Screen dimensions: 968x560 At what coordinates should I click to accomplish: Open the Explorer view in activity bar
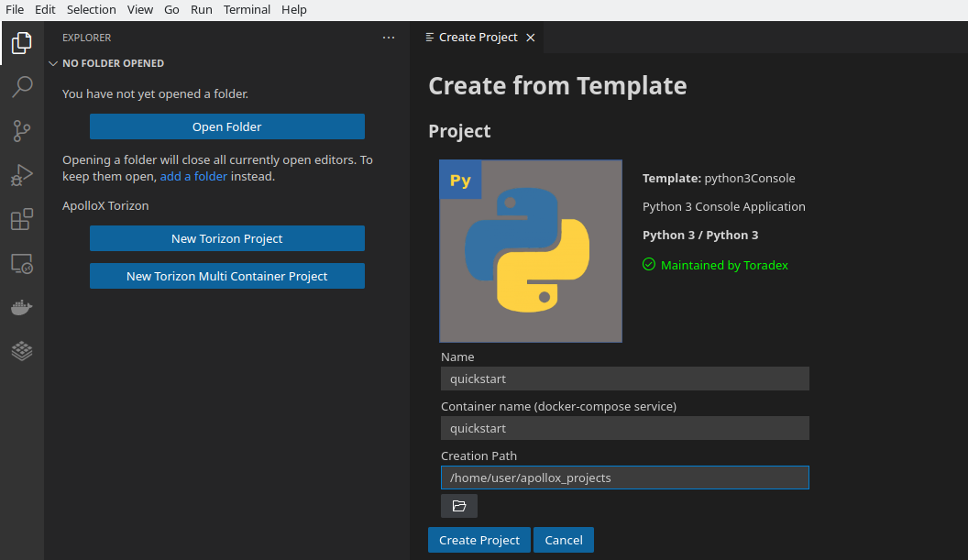(22, 43)
